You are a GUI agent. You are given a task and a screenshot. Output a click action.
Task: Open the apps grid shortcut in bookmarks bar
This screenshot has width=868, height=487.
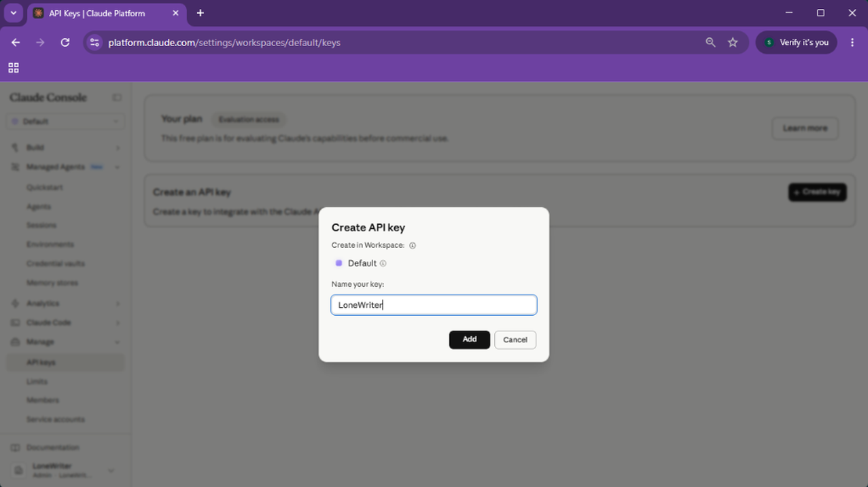[14, 68]
